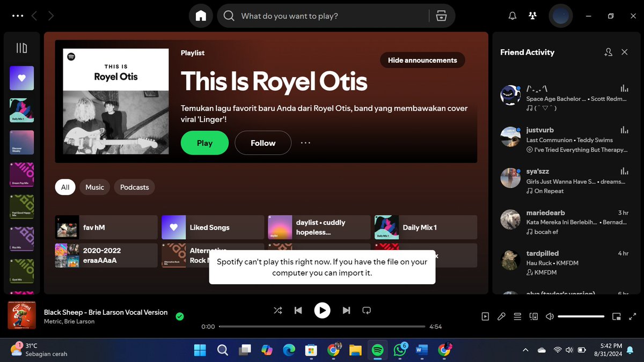The height and width of the screenshot is (362, 644).
Task: Select the Podcasts filter chip
Action: pos(134,187)
